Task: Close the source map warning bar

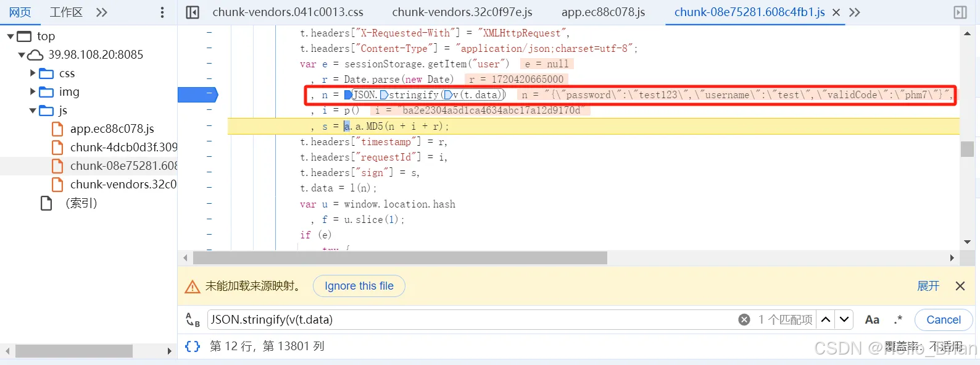Action: point(960,286)
